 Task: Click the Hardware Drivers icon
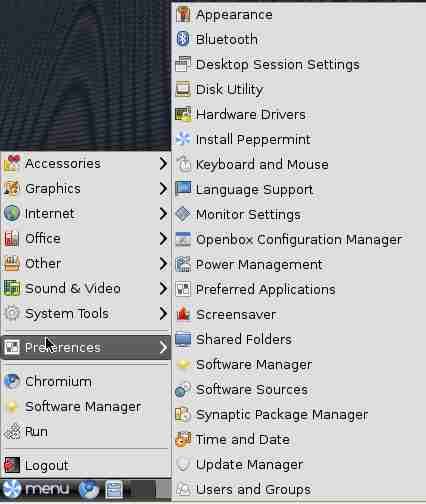click(183, 114)
